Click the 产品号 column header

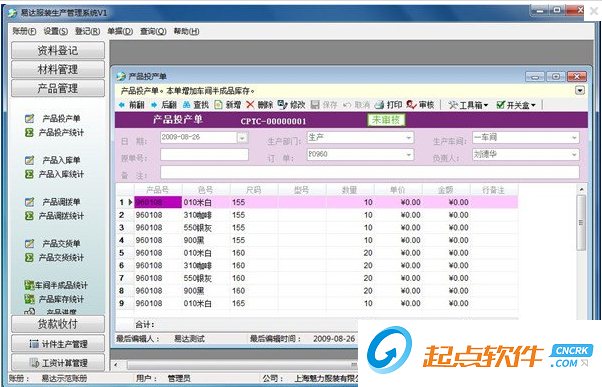point(158,190)
